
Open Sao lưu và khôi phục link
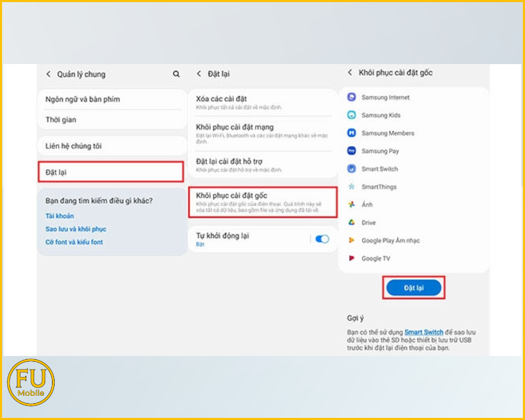pyautogui.click(x=76, y=229)
